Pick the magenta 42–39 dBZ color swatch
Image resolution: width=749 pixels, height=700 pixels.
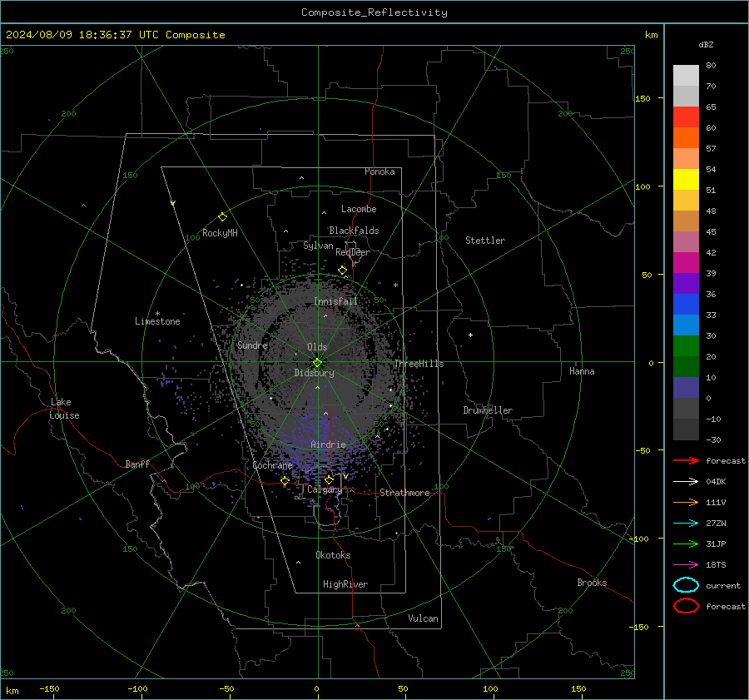pyautogui.click(x=686, y=262)
